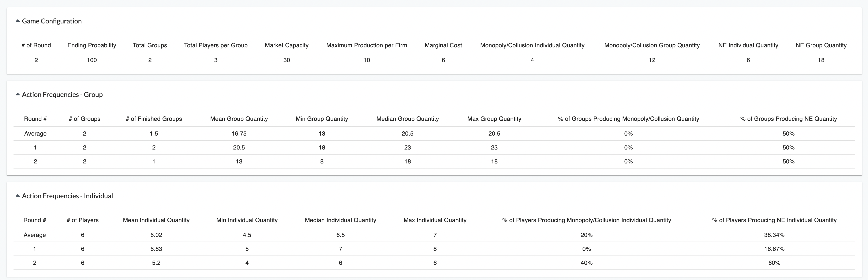Select Median Individual Quantity value 6.5
Viewport: 868px width, 280px height.
[340, 235]
